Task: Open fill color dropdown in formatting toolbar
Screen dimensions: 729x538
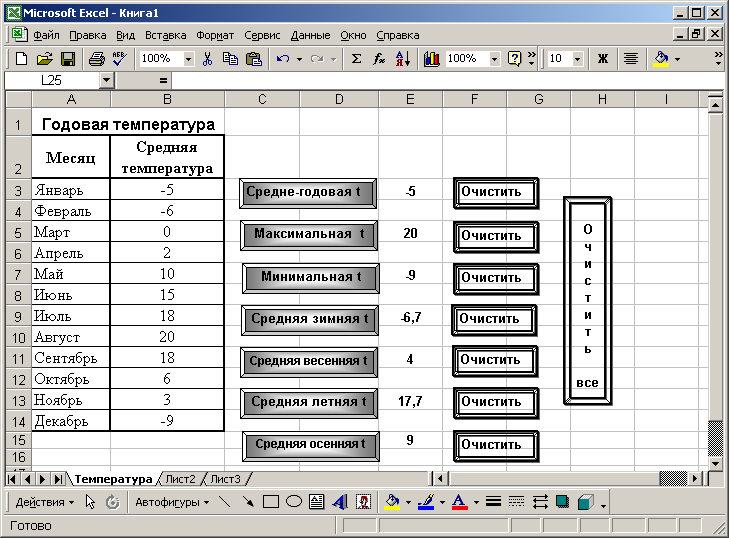Action: 677,59
